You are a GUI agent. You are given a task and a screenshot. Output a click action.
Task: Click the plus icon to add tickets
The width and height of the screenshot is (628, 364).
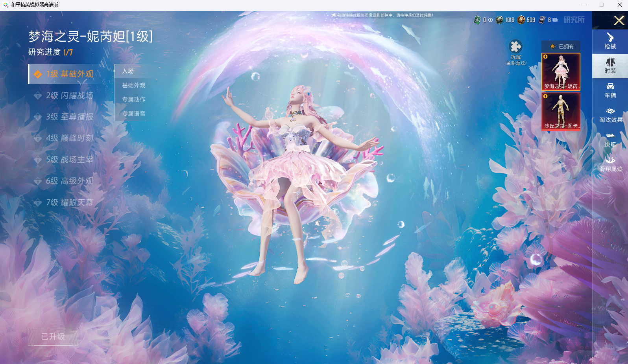(555, 20)
